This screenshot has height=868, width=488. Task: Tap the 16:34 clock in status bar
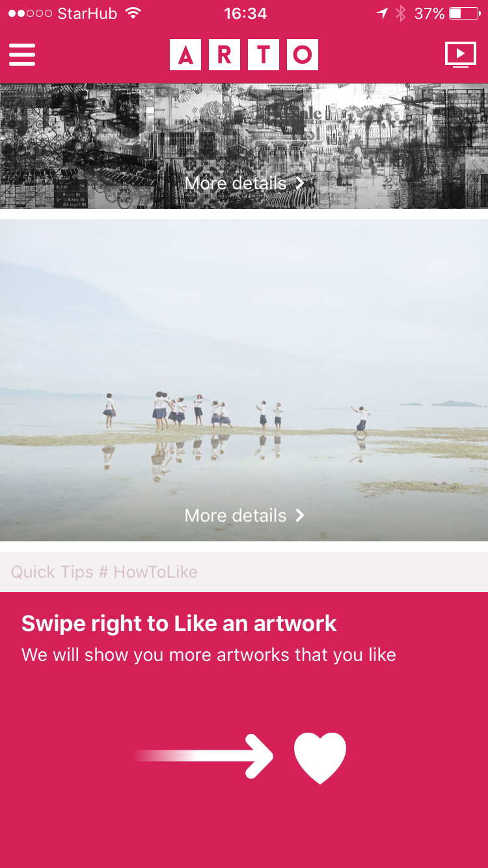pos(245,13)
